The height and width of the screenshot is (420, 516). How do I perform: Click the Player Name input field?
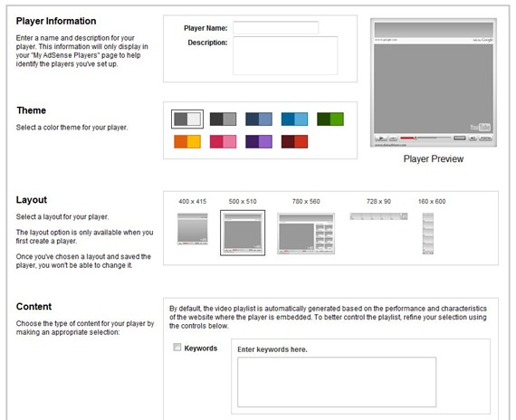coord(276,28)
